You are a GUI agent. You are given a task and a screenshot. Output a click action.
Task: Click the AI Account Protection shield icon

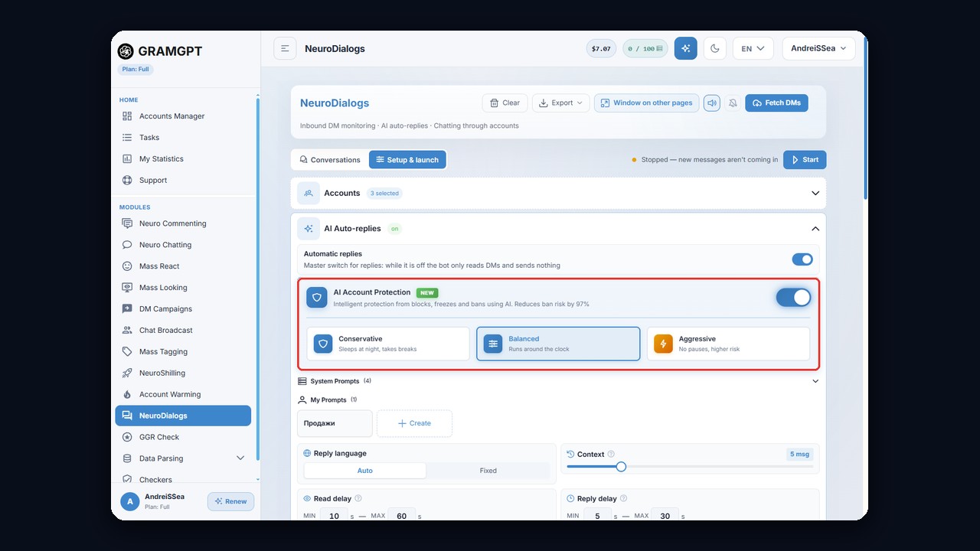pos(317,297)
